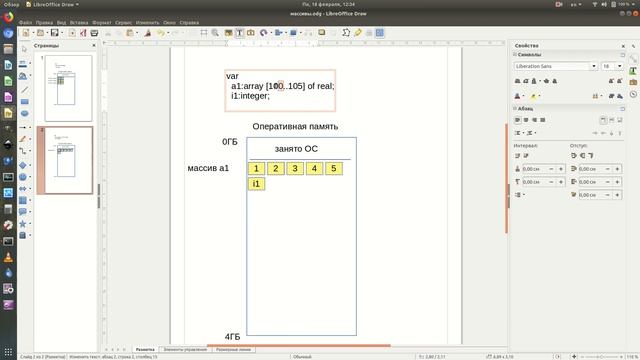Open the highlight color dropdown arrow

[540, 96]
